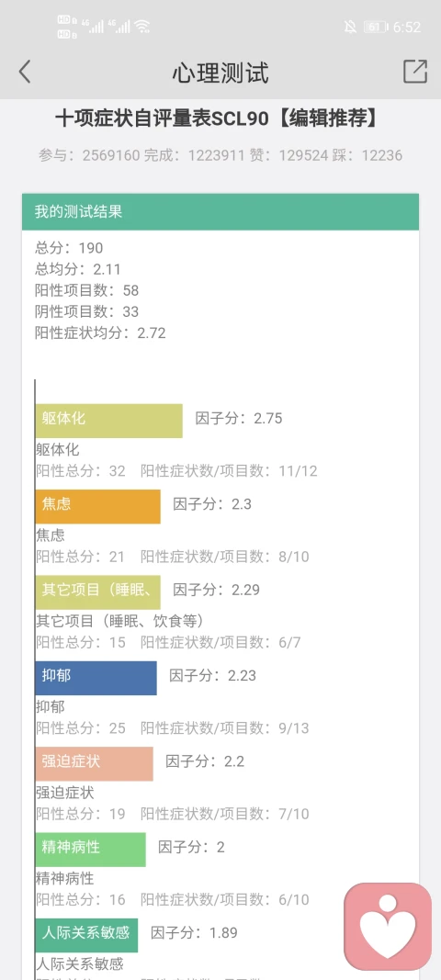This screenshot has height=980, width=441.
Task: Tap the battery indicator icon
Action: tap(376, 27)
